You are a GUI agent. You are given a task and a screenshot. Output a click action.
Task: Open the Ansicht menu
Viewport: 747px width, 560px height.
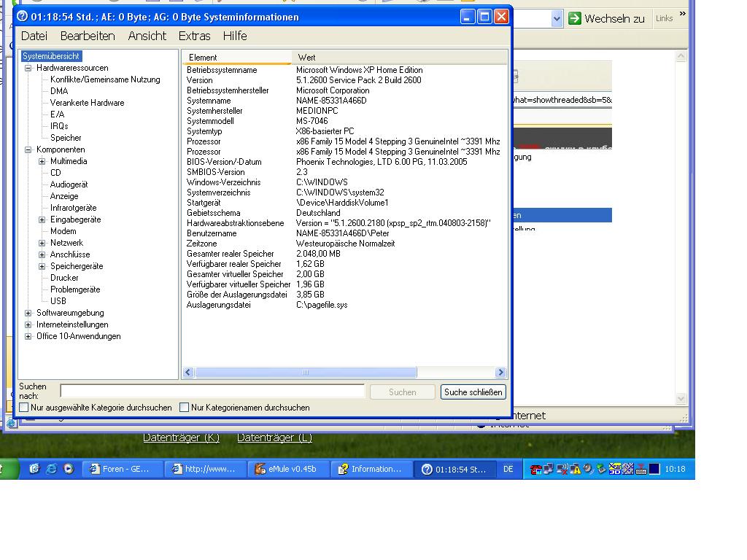[147, 36]
